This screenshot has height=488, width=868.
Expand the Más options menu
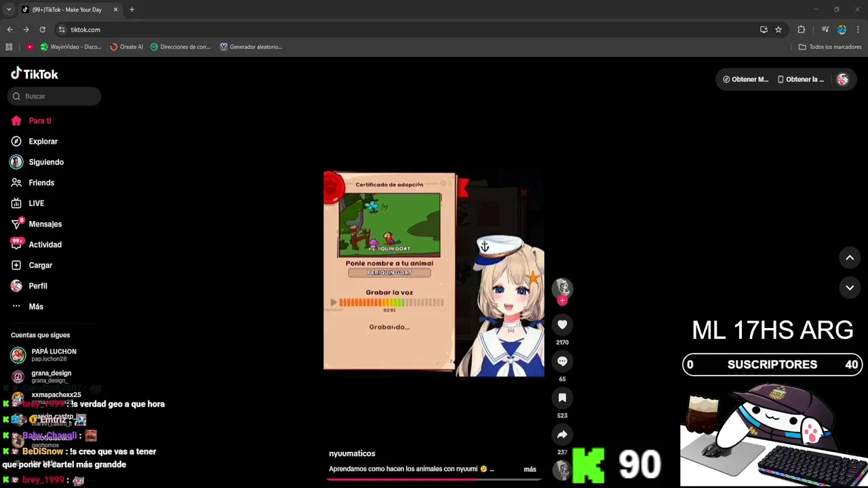pyautogui.click(x=36, y=307)
